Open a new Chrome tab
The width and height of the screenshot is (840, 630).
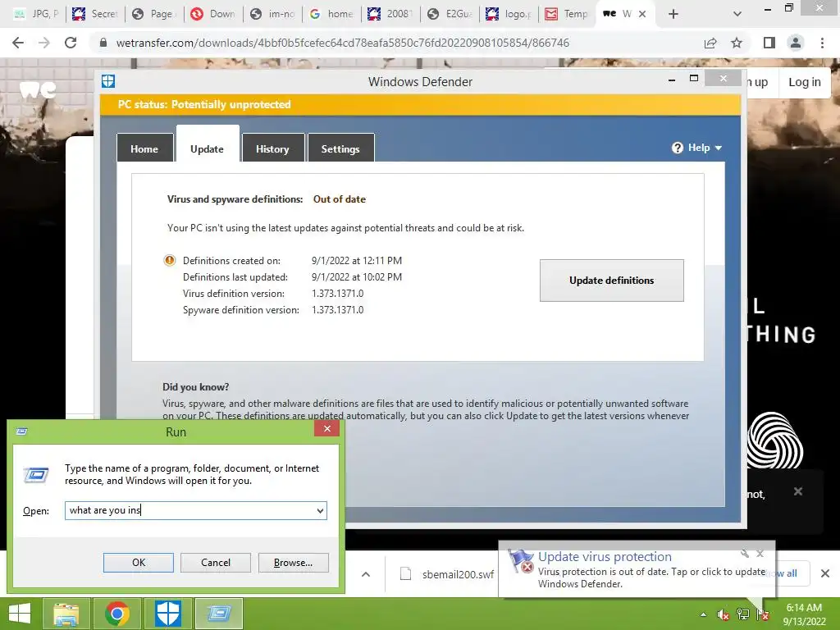[673, 14]
